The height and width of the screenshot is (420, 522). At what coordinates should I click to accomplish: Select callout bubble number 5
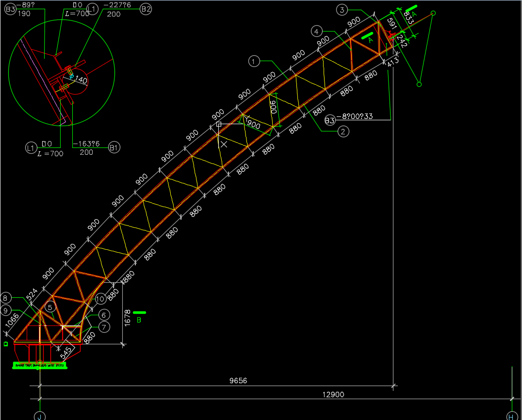point(50,307)
